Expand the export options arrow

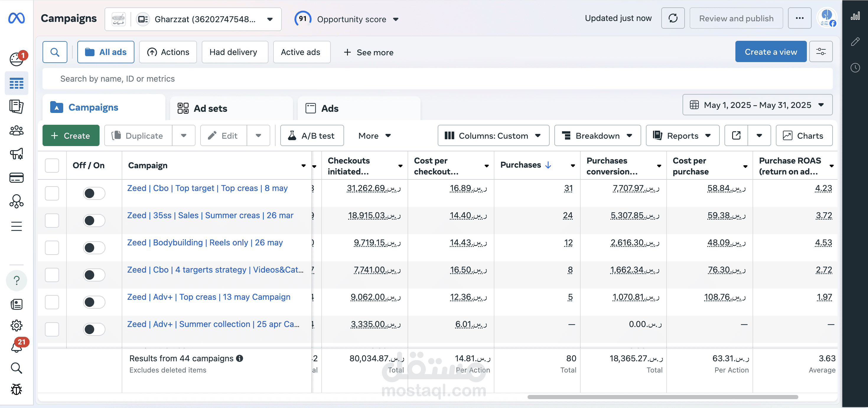pos(759,135)
